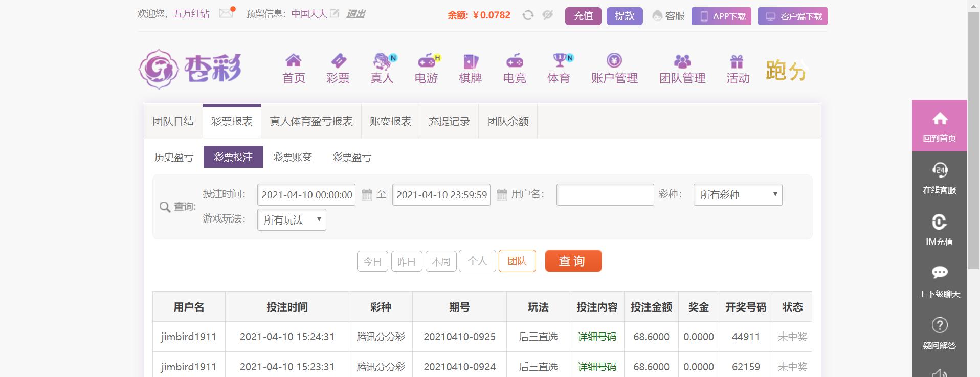
Task: Select 团队 team filter
Action: tap(517, 261)
